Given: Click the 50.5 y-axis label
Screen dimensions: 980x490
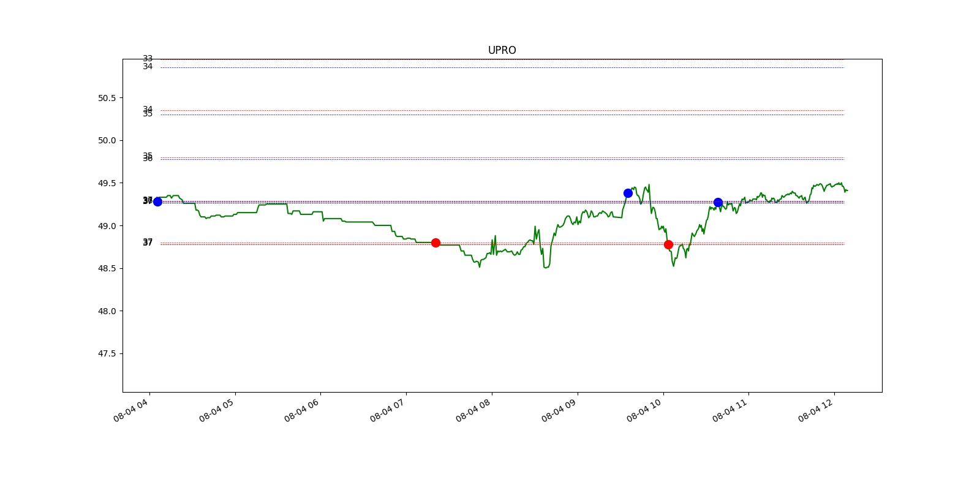Looking at the screenshot, I should point(107,98).
